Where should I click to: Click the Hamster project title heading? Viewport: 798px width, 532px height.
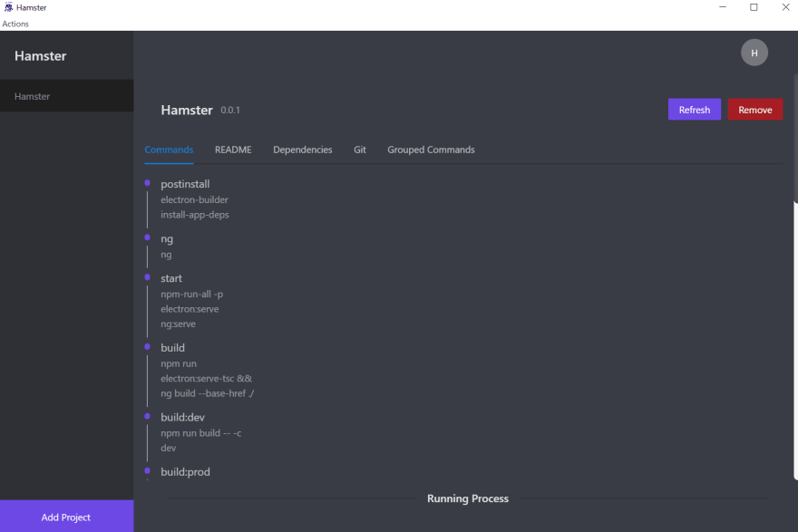pyautogui.click(x=187, y=110)
